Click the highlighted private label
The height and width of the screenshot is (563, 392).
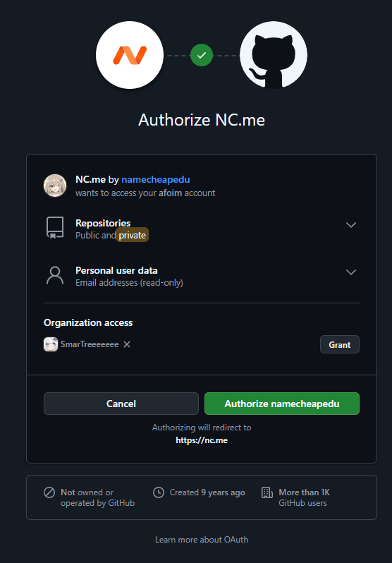pyautogui.click(x=132, y=235)
